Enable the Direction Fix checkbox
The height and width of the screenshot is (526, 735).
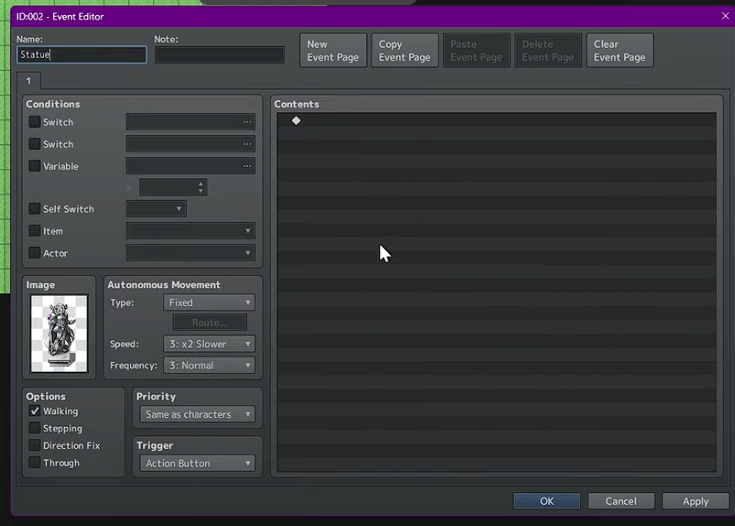[35, 446]
